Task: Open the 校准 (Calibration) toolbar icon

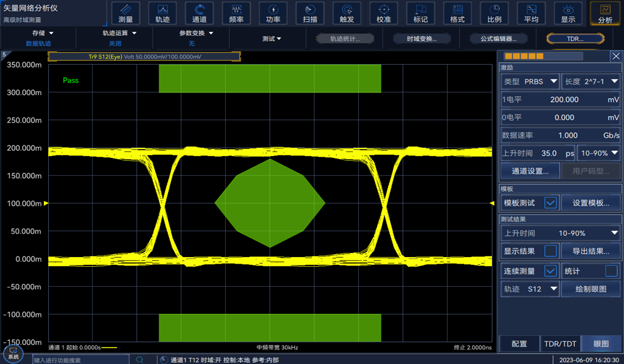Action: [x=383, y=13]
